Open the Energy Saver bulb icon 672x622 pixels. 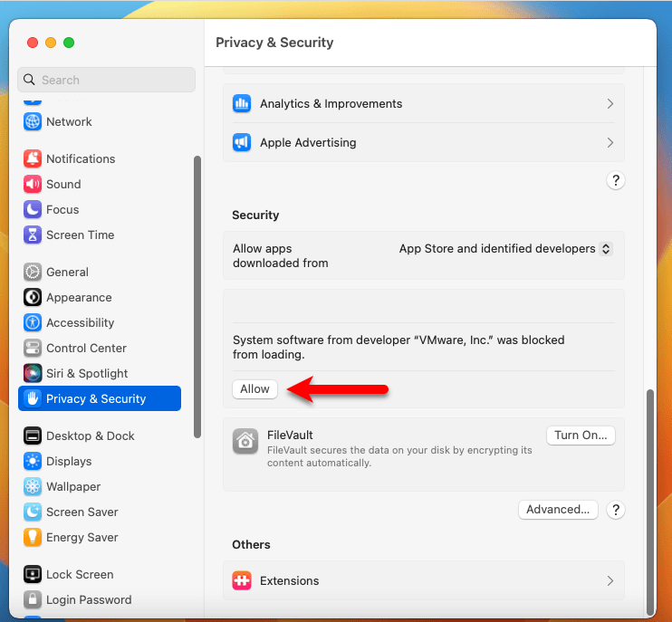[x=33, y=537]
